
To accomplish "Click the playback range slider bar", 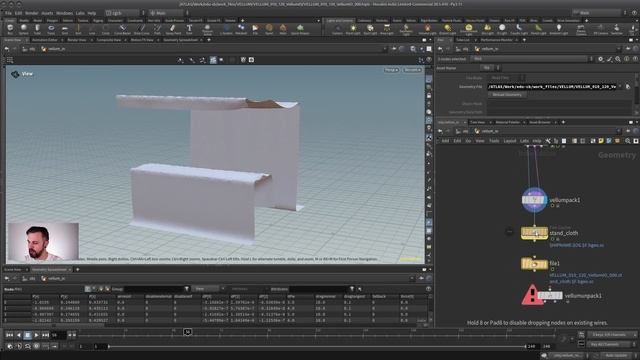I will (317, 346).
